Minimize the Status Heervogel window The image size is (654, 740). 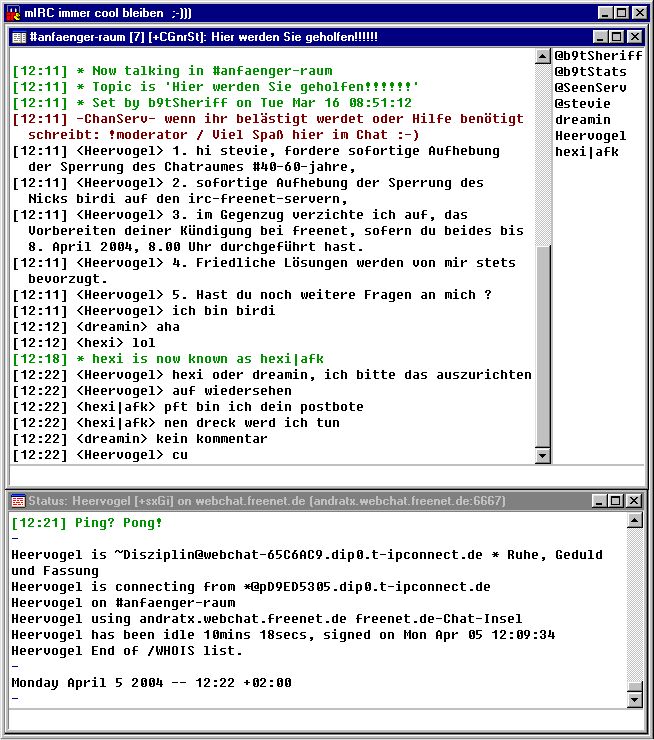(599, 501)
